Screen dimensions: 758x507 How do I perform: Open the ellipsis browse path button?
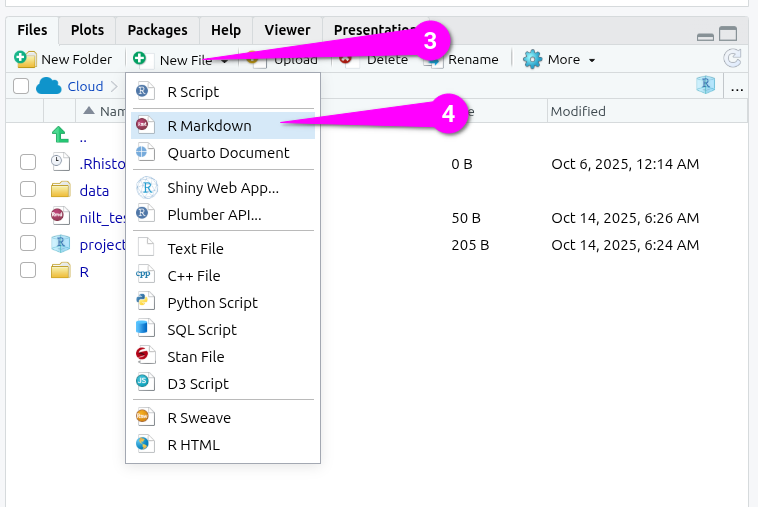(737, 89)
